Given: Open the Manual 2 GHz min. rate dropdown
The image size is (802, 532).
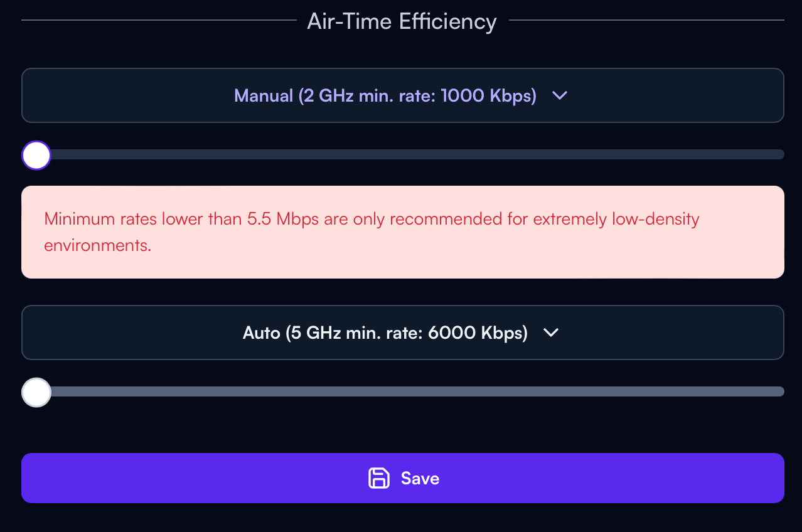Looking at the screenshot, I should click(403, 95).
